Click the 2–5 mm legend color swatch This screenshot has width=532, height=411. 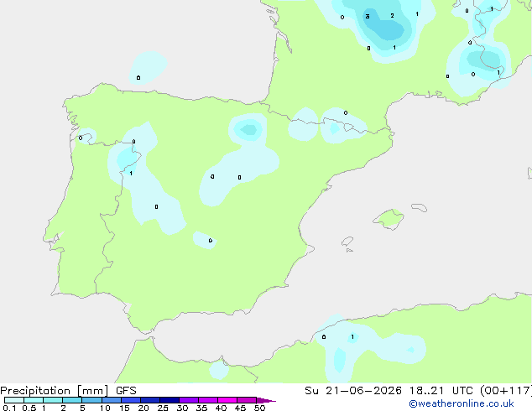point(72,400)
